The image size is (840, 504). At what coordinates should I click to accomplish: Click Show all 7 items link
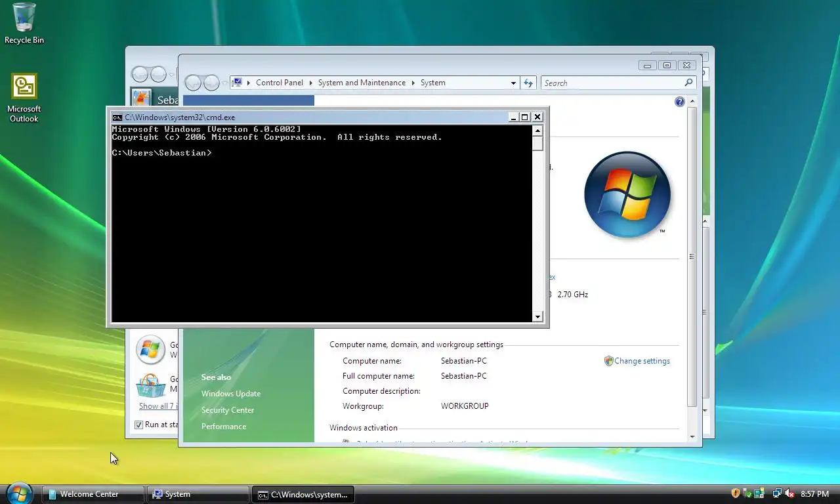[157, 406]
